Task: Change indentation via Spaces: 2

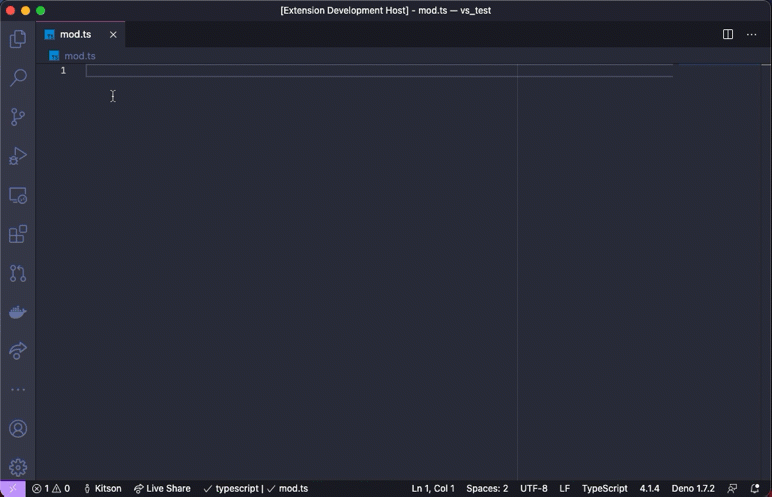Action: (x=487, y=489)
